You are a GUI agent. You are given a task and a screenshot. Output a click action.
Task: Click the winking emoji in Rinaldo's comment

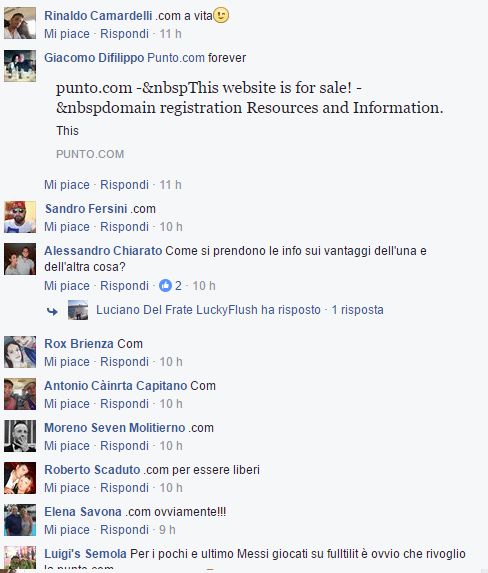click(x=221, y=16)
